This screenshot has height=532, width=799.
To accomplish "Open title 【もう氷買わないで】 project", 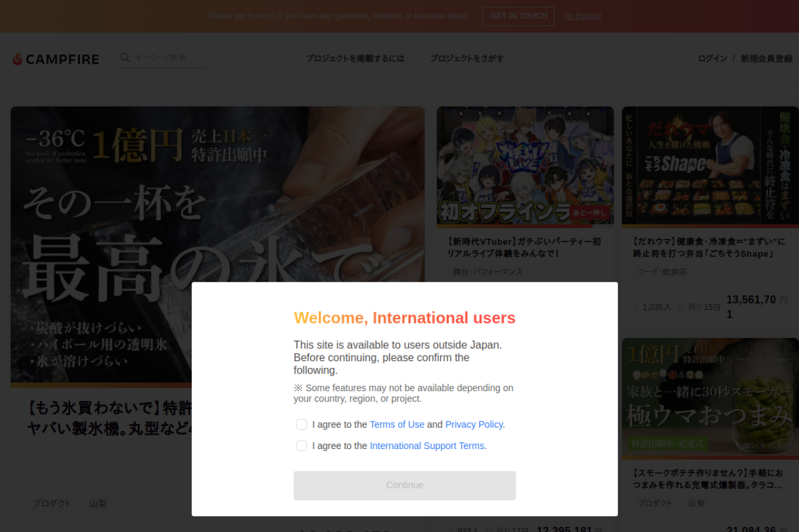I will (109, 418).
